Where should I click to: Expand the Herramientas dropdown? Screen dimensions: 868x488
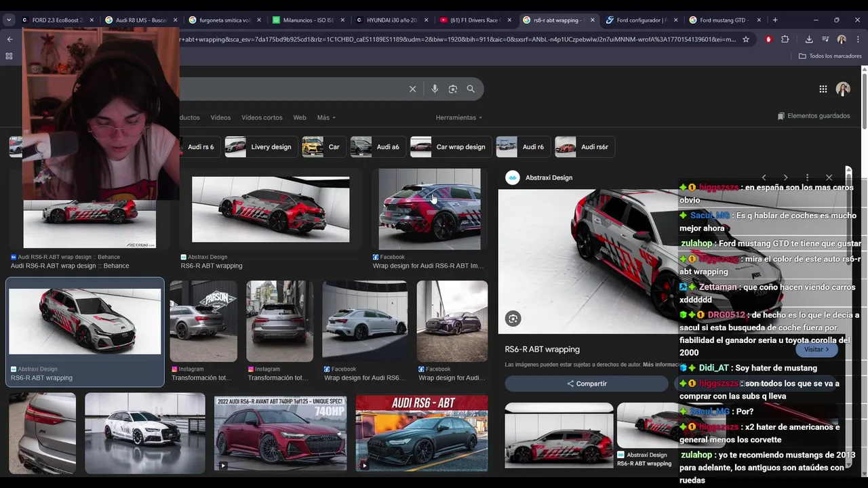459,117
